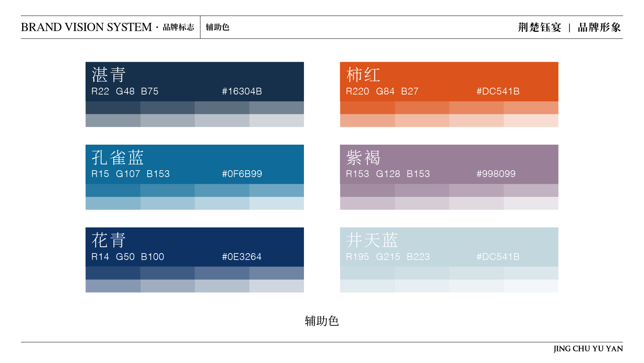The image size is (644, 363).
Task: Click BRAND VISION SYSTEM header text
Action: click(86, 27)
